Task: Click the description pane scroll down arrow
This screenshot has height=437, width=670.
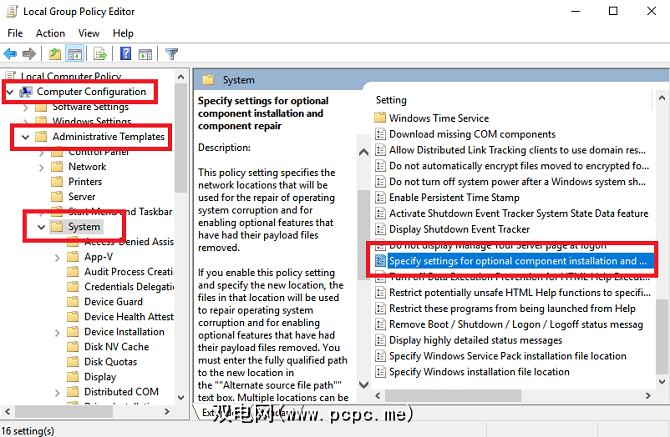Action: (x=364, y=384)
